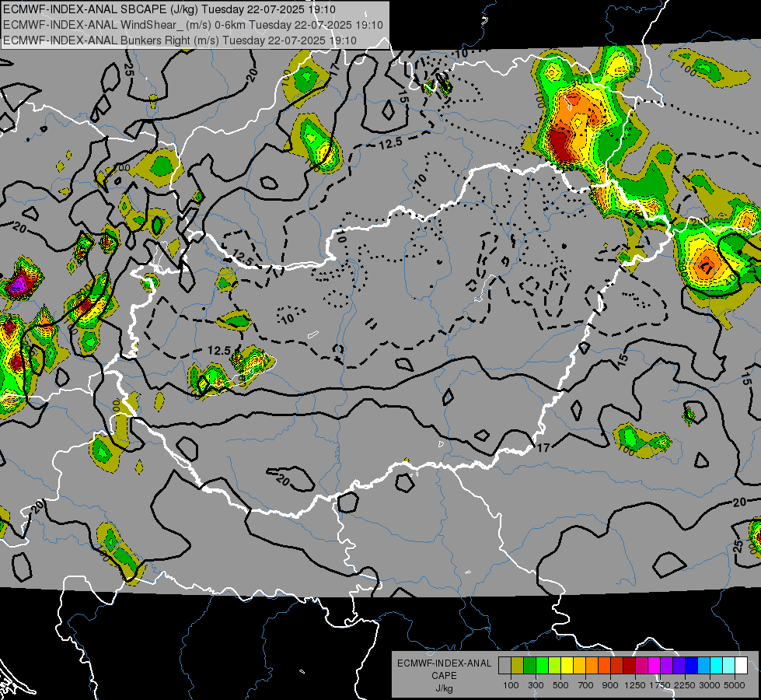Click the J/kg unit label in legend
The width and height of the screenshot is (761, 700).
click(444, 688)
